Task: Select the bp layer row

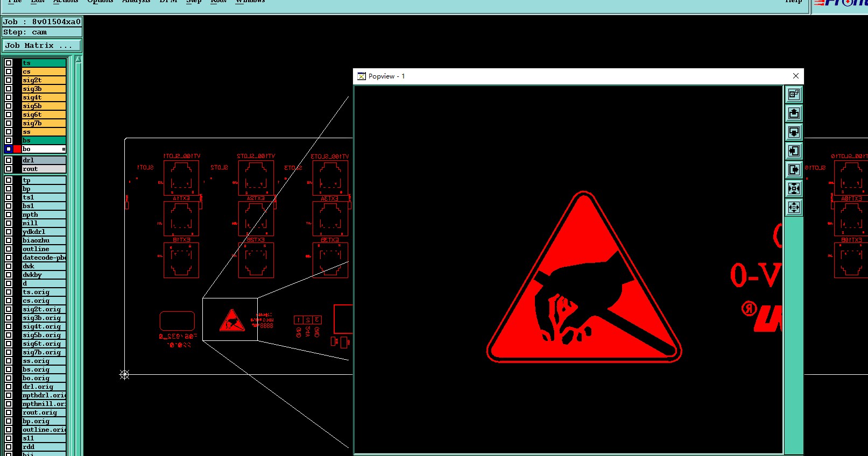Action: coord(44,189)
